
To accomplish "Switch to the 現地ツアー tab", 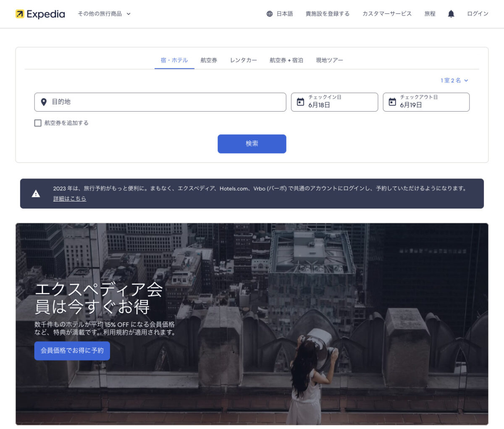I will click(330, 60).
